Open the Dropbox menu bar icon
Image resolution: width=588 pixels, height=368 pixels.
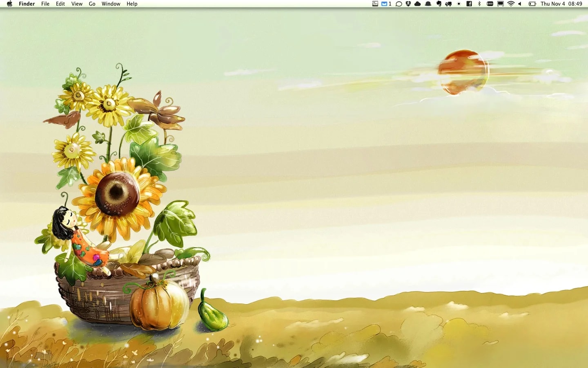408,4
